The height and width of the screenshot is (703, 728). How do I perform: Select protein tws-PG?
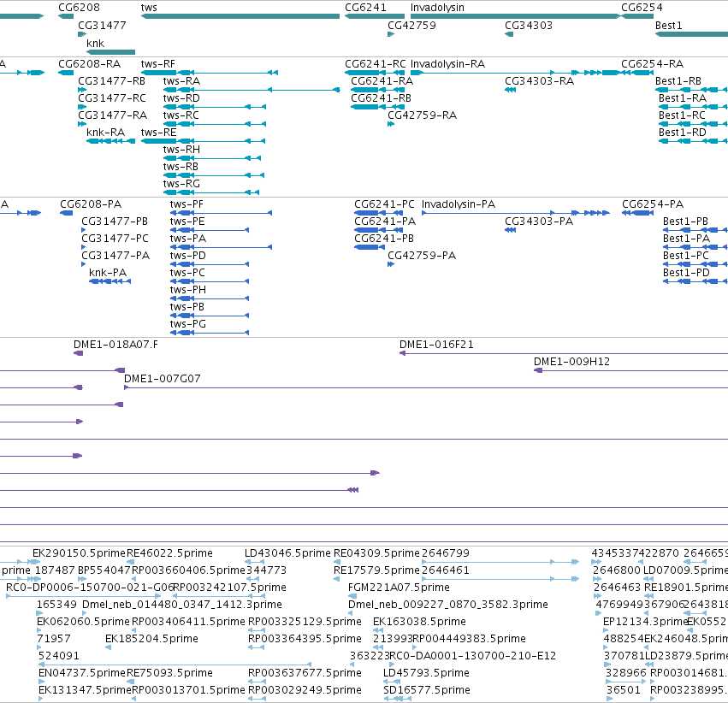pos(210,332)
